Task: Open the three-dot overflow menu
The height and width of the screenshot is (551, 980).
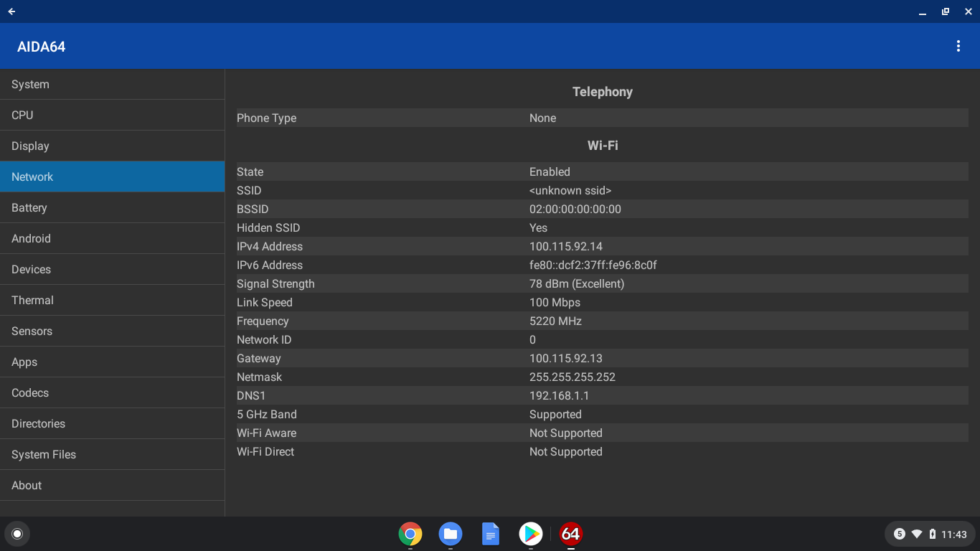Action: [x=958, y=46]
